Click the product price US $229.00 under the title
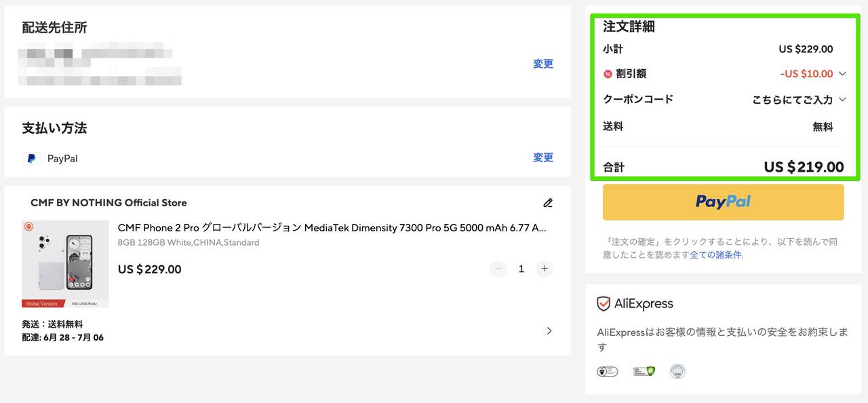 150,269
